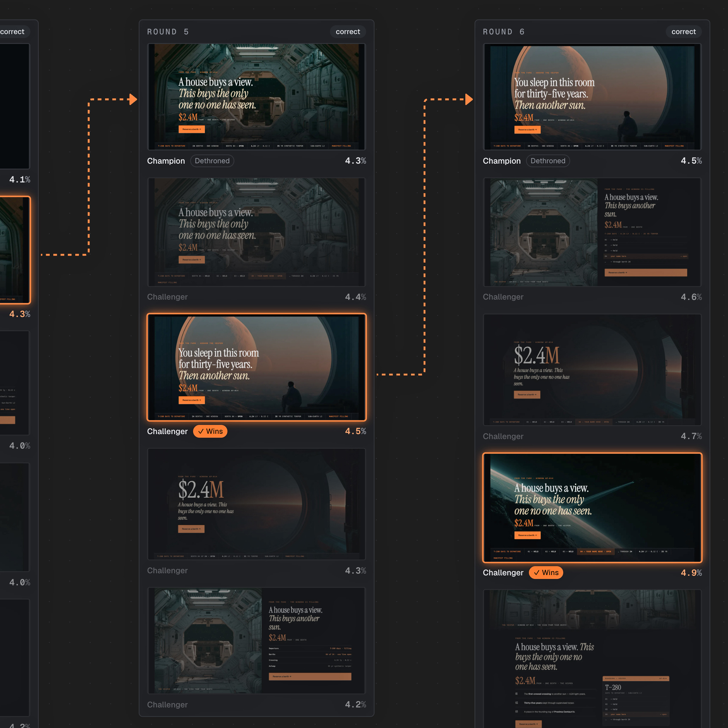Image resolution: width=728 pixels, height=728 pixels.
Task: Click the checkmark icon in Round 6 Wins badge
Action: [x=537, y=573]
